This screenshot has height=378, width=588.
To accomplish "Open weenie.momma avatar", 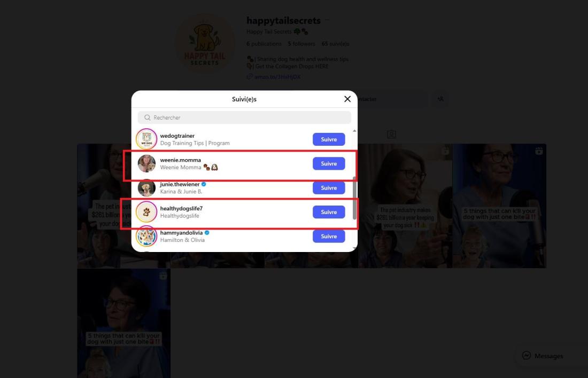I will coord(146,163).
